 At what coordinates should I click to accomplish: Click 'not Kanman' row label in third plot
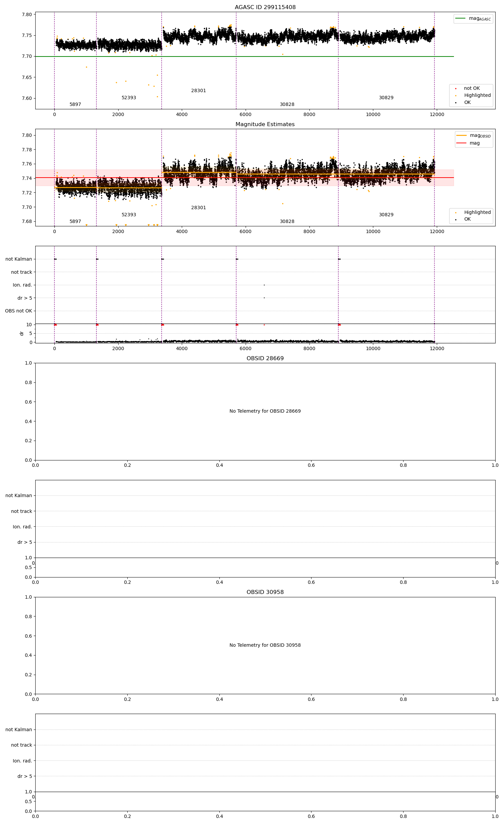pyautogui.click(x=19, y=259)
